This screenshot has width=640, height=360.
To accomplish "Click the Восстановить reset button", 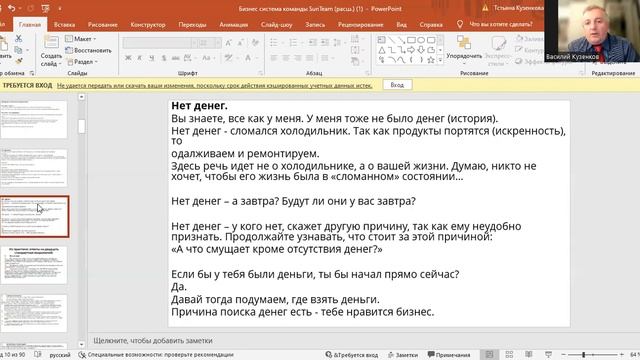I will click(88, 50).
